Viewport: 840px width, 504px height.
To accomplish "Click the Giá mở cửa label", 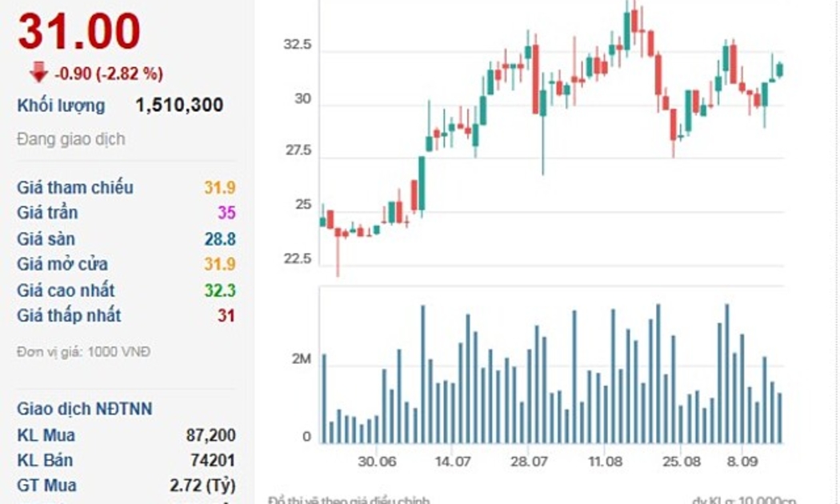I will pyautogui.click(x=62, y=265).
